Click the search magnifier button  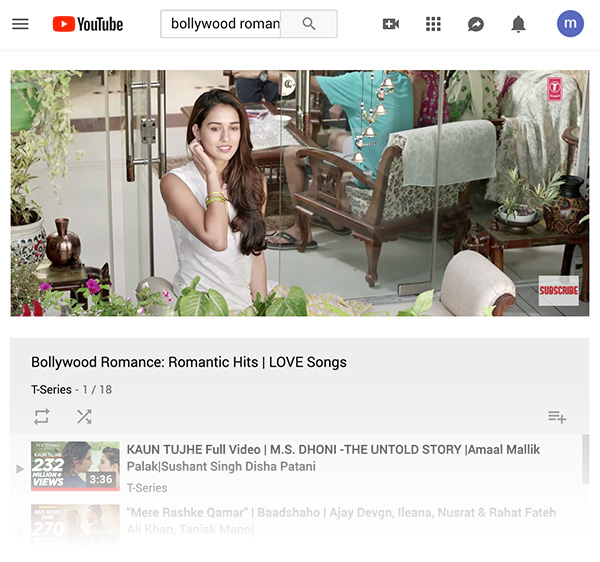[x=309, y=24]
